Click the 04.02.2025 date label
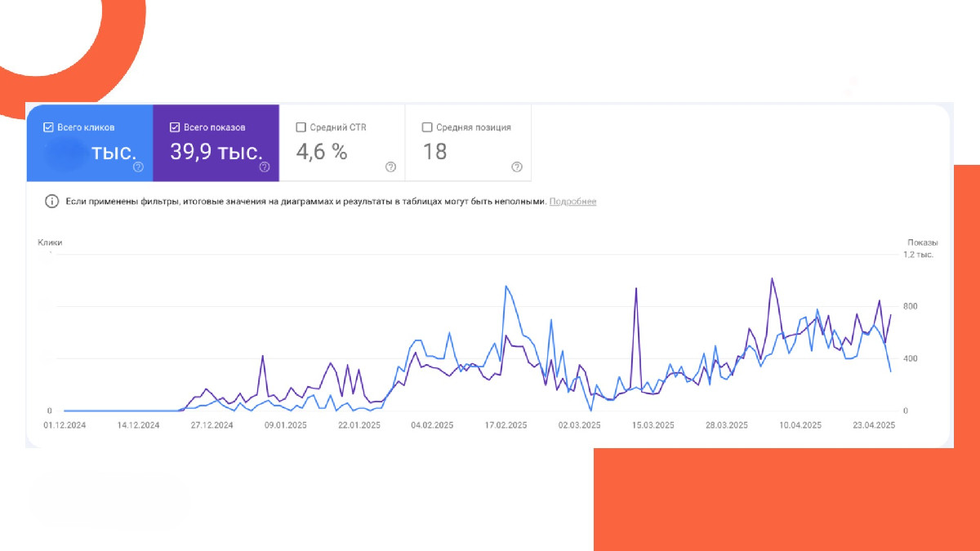This screenshot has width=980, height=551. pyautogui.click(x=432, y=425)
